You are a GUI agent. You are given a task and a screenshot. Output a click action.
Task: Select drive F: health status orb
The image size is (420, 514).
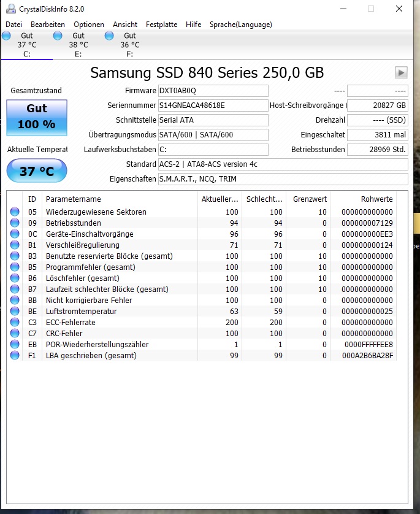109,36
